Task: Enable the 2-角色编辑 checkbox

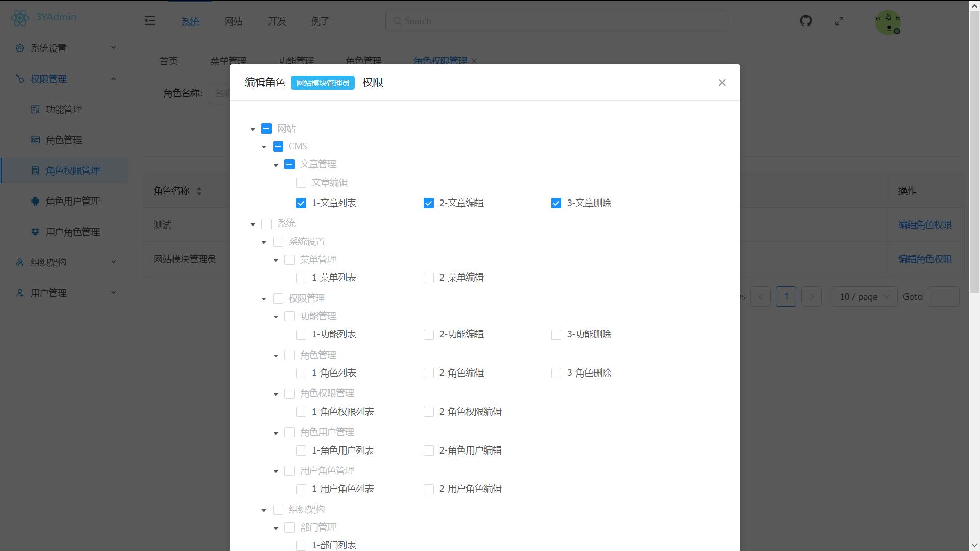Action: [x=429, y=373]
